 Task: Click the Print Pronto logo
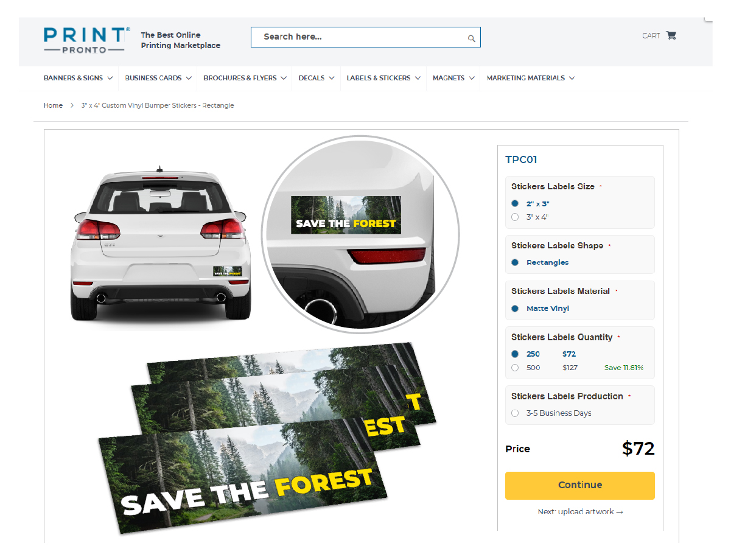tap(87, 40)
